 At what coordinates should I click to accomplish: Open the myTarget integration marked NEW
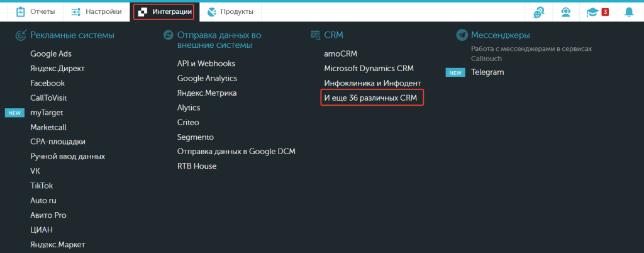tap(47, 113)
